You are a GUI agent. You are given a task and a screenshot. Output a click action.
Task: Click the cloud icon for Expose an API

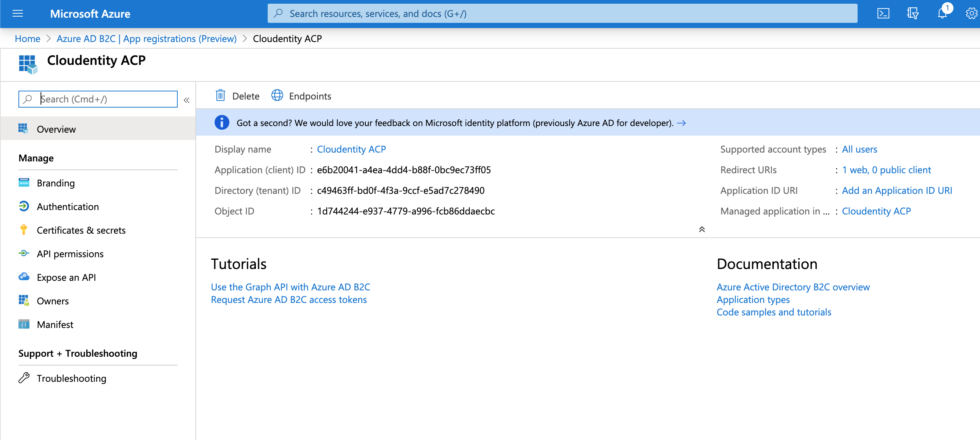tap(24, 277)
